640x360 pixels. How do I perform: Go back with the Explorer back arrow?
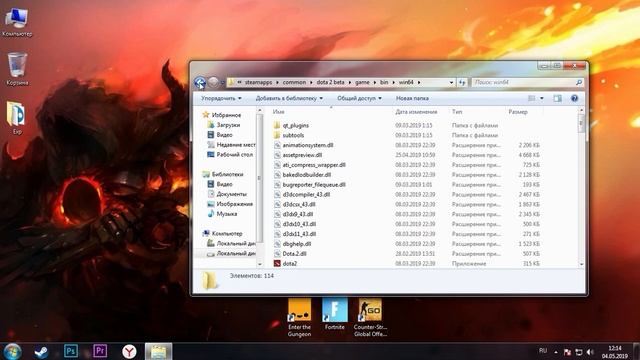[x=200, y=82]
